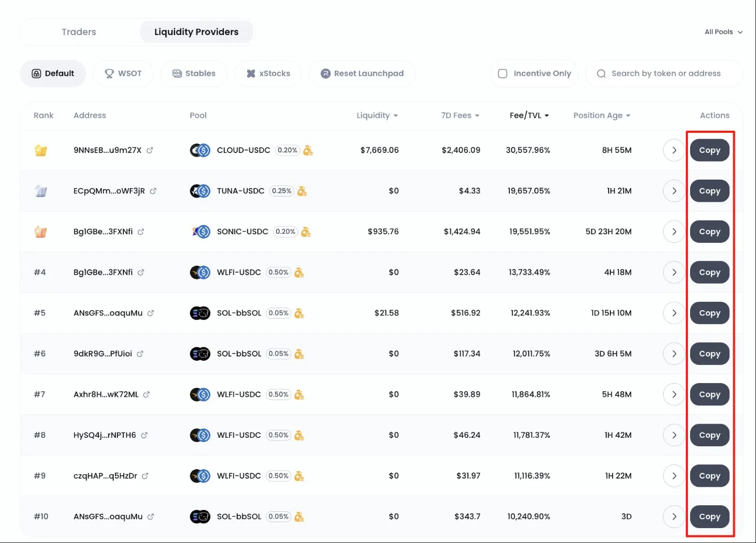Click the Default filter grid icon
The width and height of the screenshot is (756, 543).
(36, 73)
